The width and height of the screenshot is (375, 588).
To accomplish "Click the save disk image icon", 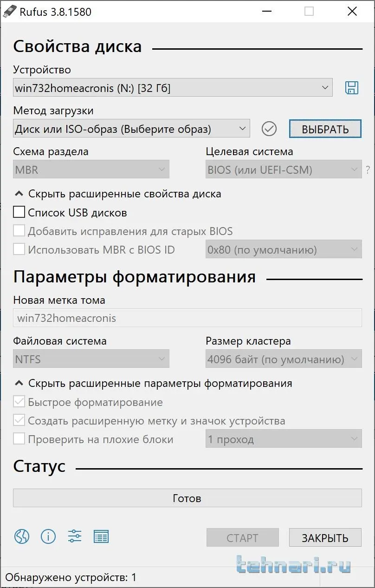I will point(351,88).
